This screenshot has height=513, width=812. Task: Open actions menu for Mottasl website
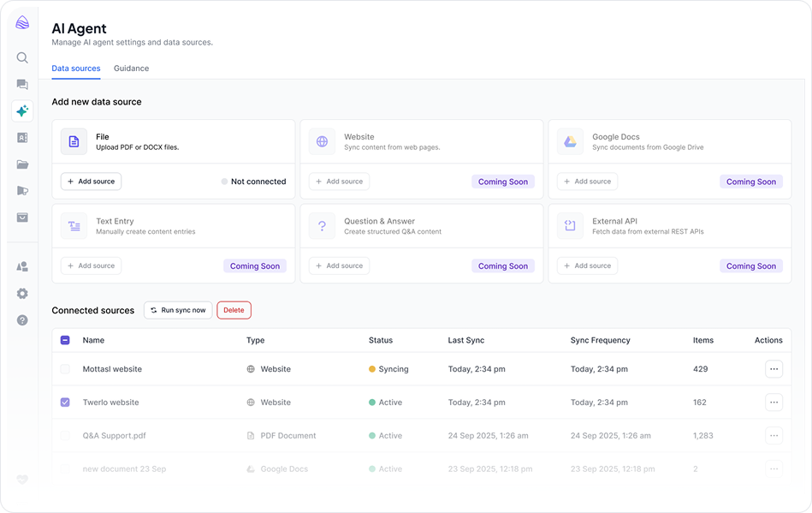(773, 369)
